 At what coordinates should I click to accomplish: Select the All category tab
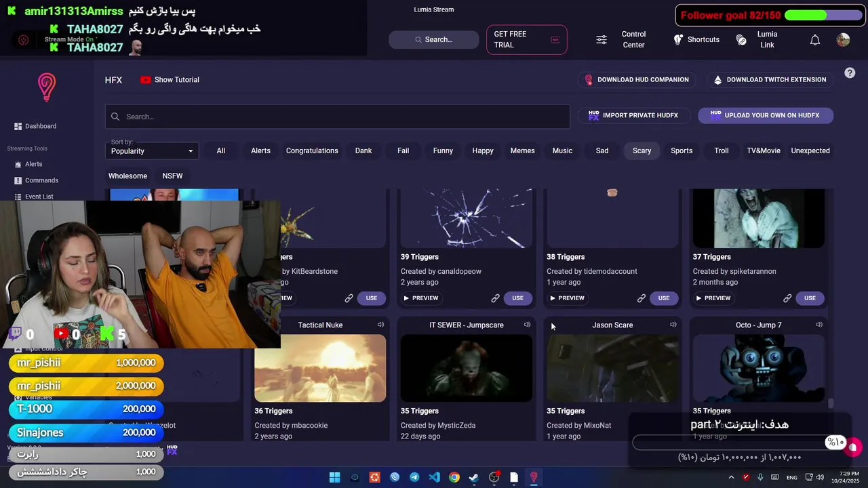click(220, 150)
